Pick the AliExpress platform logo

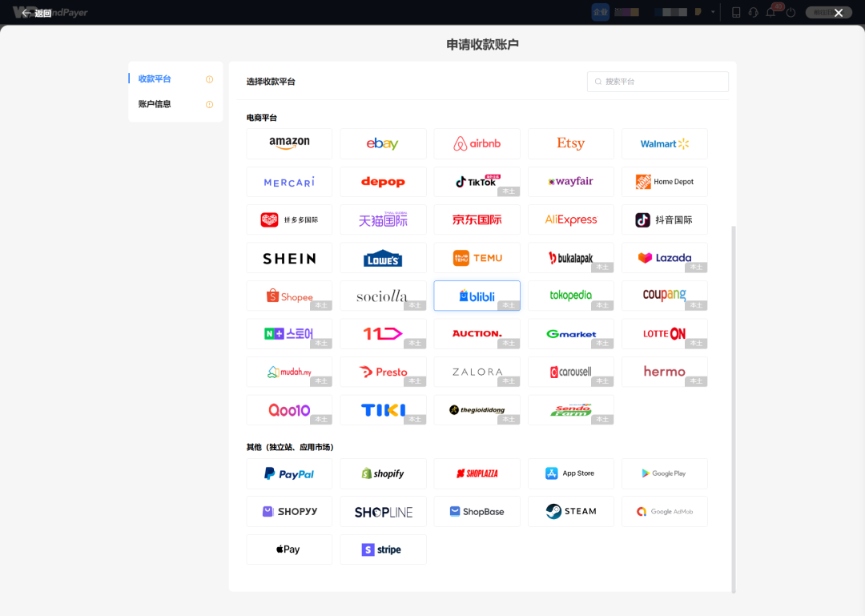point(570,219)
